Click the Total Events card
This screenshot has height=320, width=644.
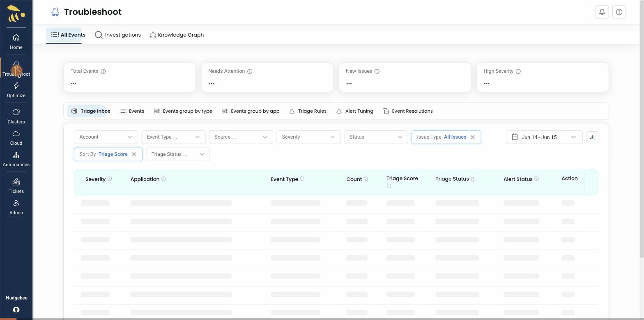[129, 77]
